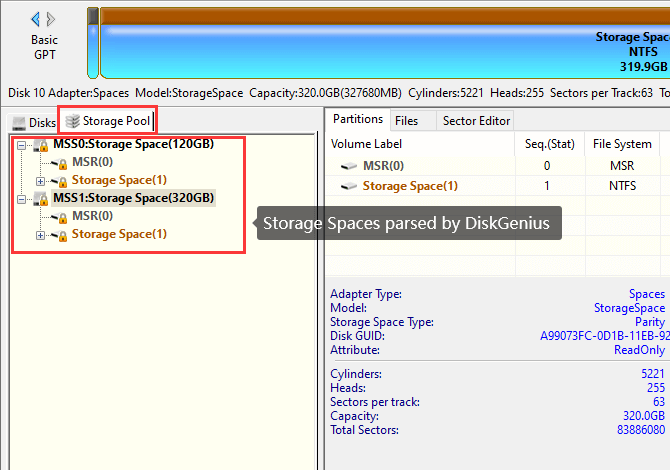Click the previous disk left arrow
Screen dimensions: 670x470
coord(36,19)
